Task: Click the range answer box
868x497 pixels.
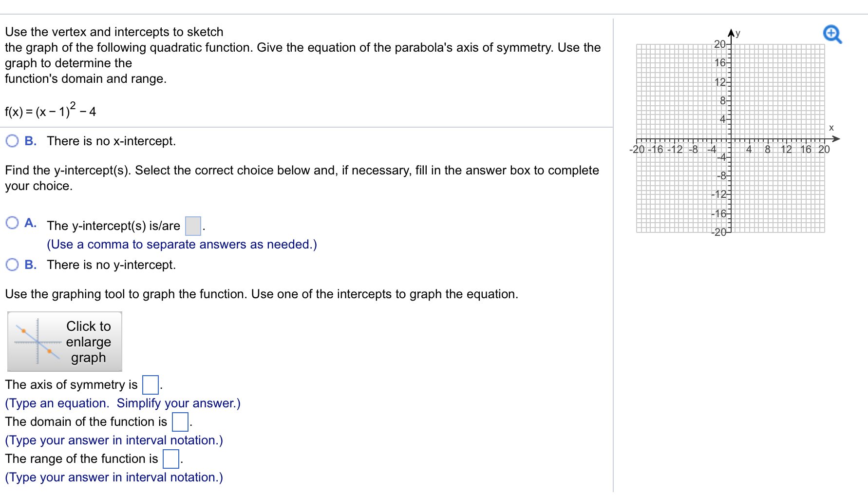Action: tap(170, 459)
